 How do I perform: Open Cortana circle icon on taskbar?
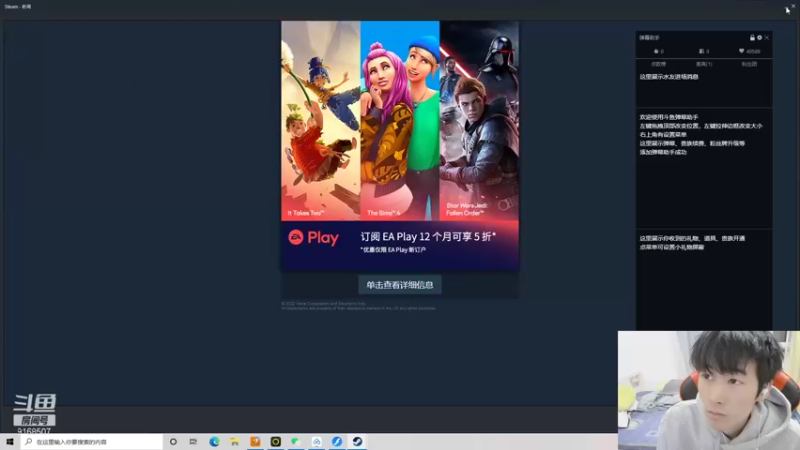click(x=173, y=442)
